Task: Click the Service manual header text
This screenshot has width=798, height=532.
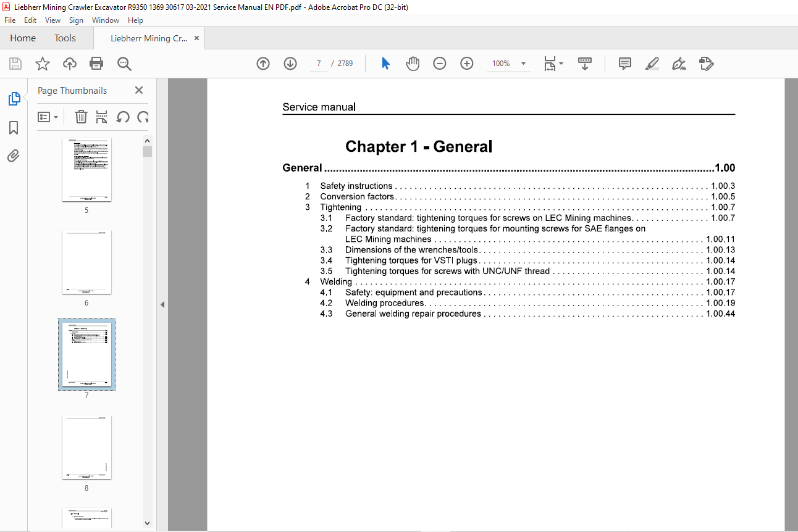Action: [x=319, y=107]
